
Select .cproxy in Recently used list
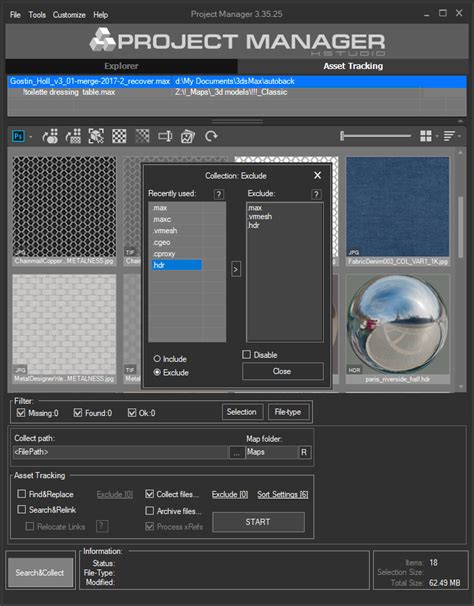click(164, 254)
